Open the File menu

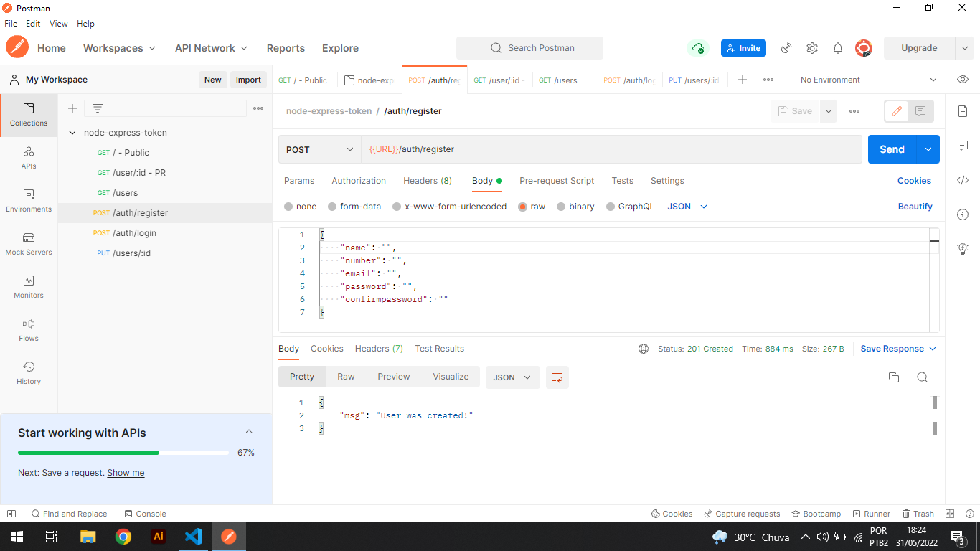pos(11,24)
